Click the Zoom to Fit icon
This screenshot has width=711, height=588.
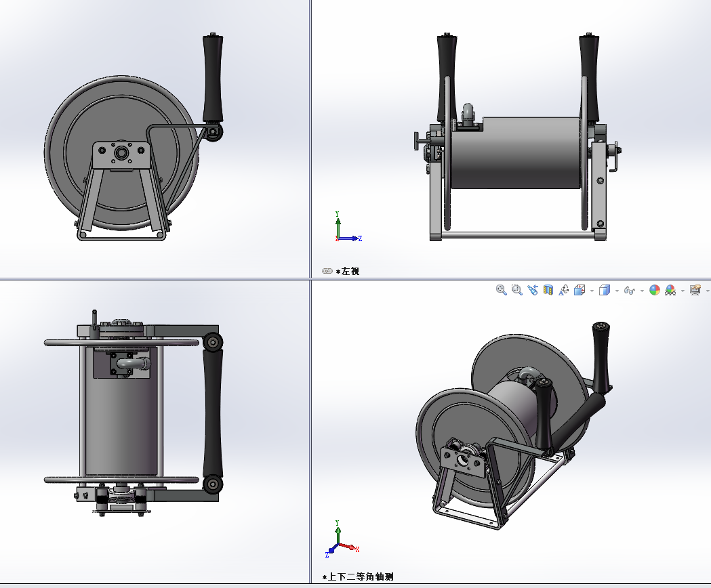click(501, 290)
